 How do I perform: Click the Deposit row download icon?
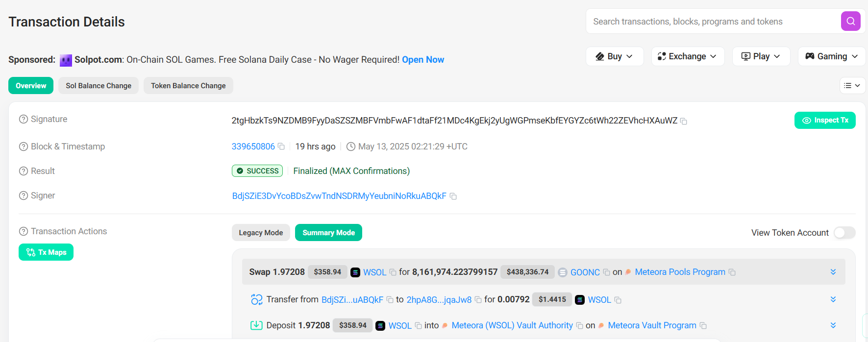click(257, 325)
